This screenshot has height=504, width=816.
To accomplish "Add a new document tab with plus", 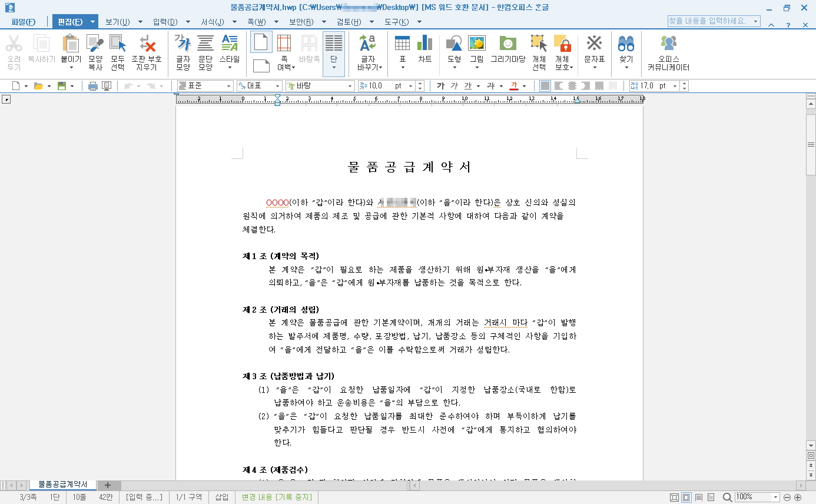I will click(107, 485).
